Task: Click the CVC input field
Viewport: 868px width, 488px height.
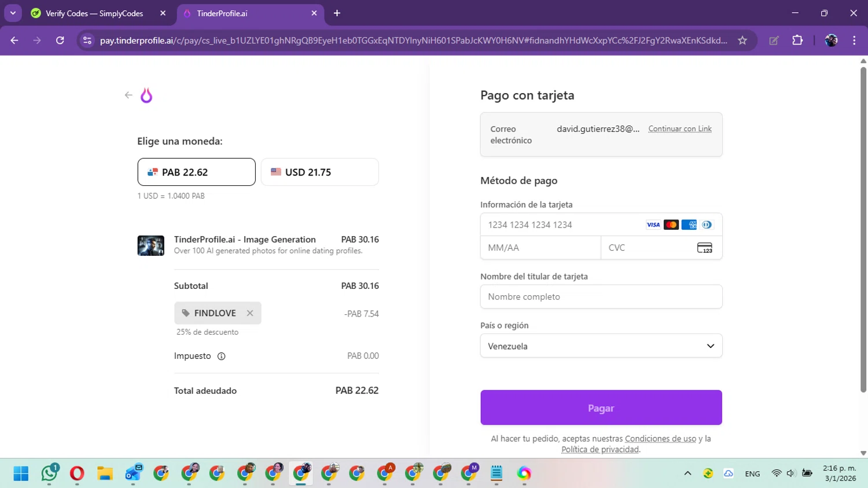Action: click(x=661, y=248)
